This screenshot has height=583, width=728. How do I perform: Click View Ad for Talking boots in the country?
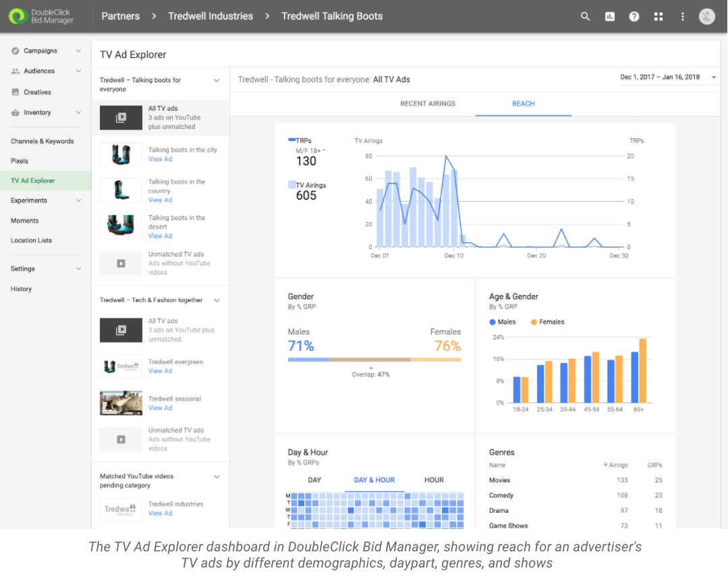point(160,200)
